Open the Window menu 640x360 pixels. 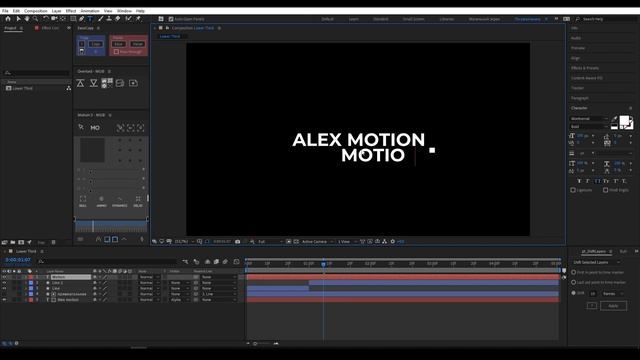124,11
